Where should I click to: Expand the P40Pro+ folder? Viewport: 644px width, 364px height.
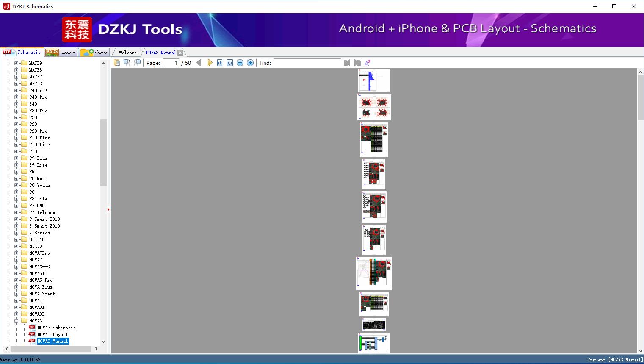(17, 90)
